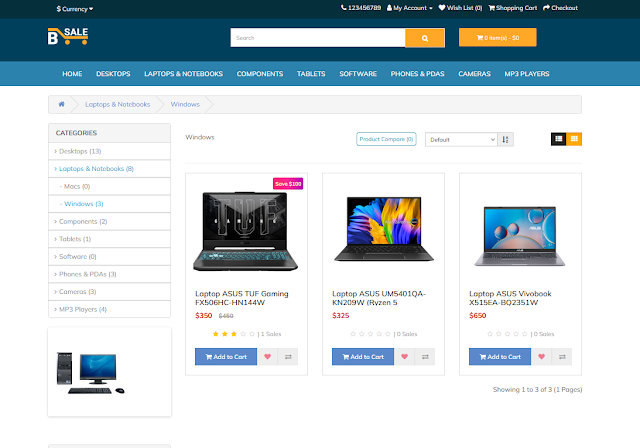
Task: Click Laptops & Notebooks breadcrumb
Action: point(118,104)
